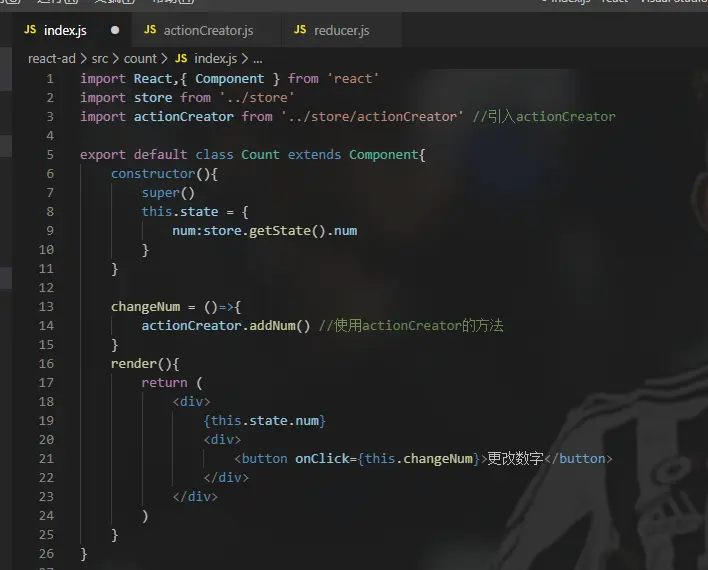Click line number 16 in the gutter

pos(46,364)
